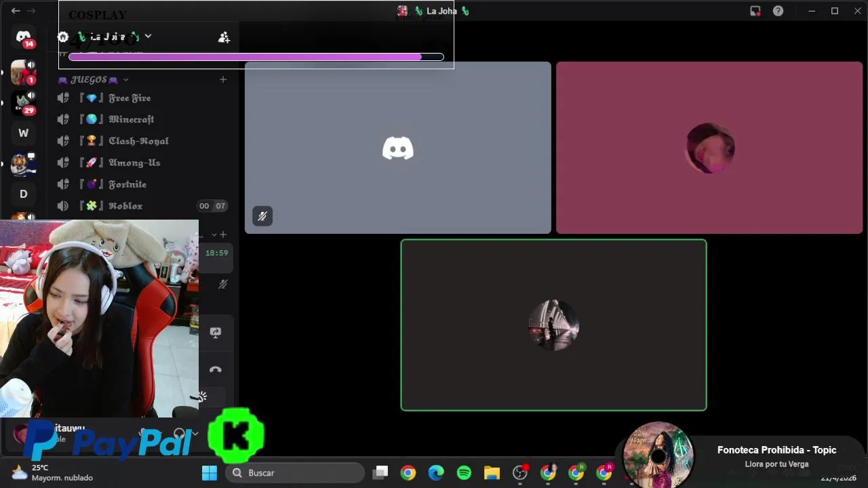Click the screen share icon
This screenshot has width=868, height=488.
pos(216,332)
